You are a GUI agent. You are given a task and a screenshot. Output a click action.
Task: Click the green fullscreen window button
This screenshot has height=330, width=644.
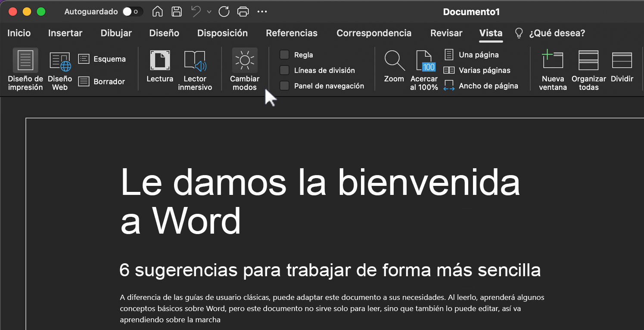41,12
